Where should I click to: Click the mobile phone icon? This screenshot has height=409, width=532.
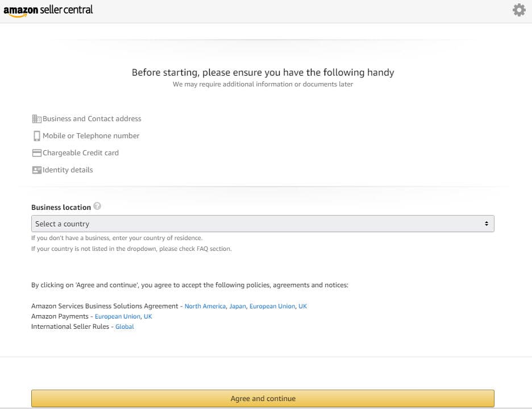(36, 136)
